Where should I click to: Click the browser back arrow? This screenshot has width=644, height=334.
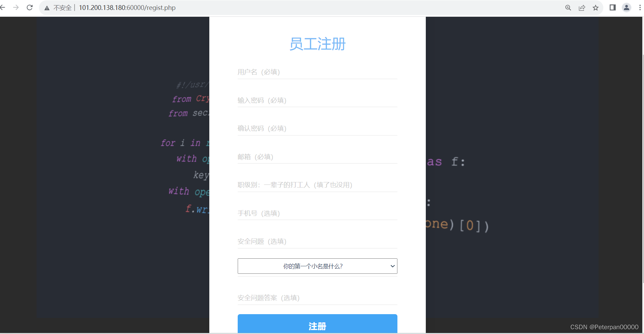point(3,8)
